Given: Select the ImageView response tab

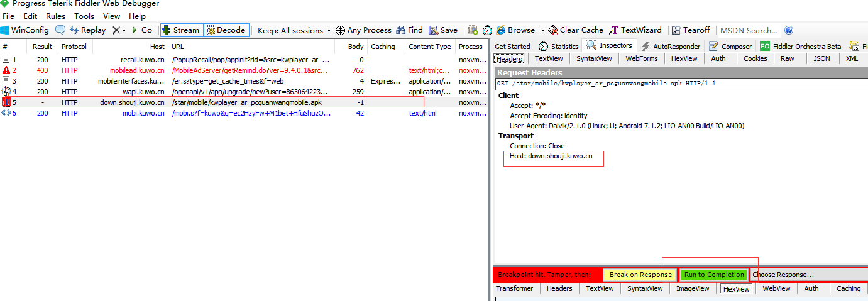Looking at the screenshot, I should tap(692, 288).
